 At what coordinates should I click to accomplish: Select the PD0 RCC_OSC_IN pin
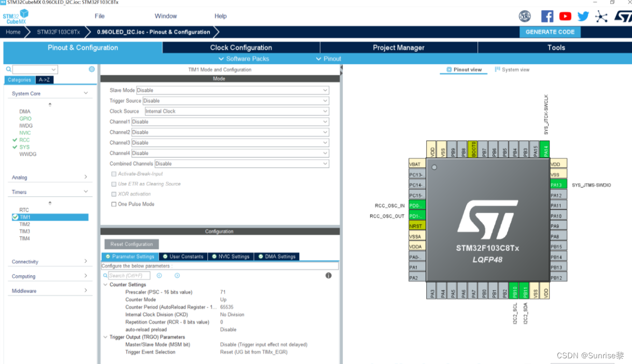[417, 205]
